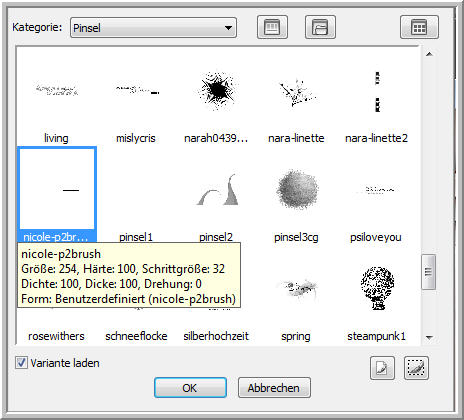Click the new brush page icon

coord(382,368)
